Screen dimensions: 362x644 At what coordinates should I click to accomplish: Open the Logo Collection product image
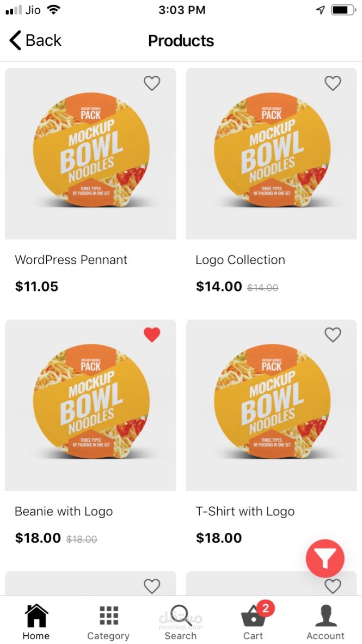[271, 154]
